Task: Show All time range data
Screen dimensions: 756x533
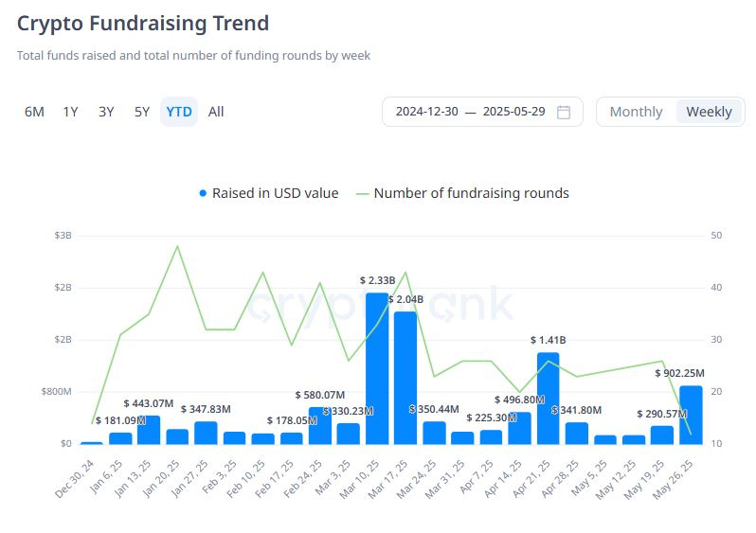Action: click(x=216, y=112)
